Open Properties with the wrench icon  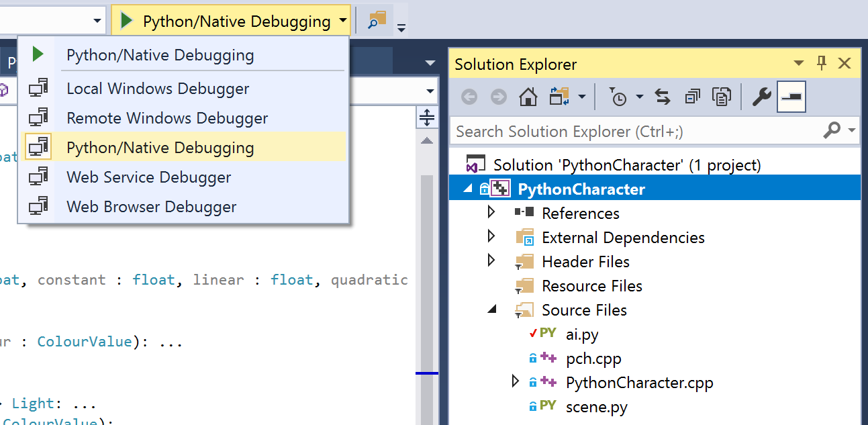[761, 98]
